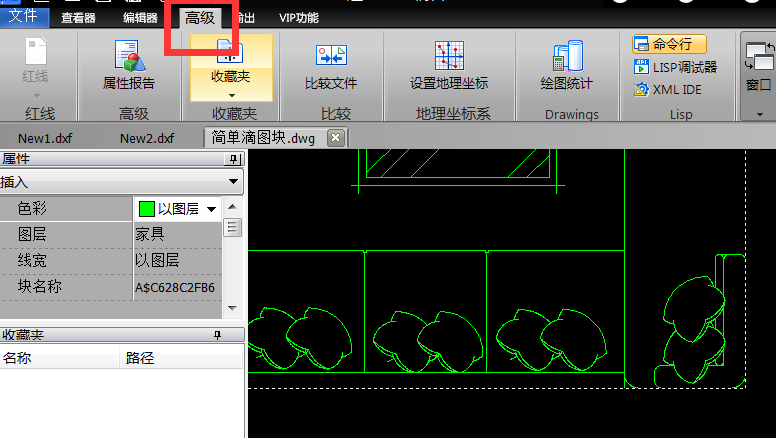The image size is (776, 438).
Task: Select the 高级 ribbon tab
Action: tap(200, 18)
